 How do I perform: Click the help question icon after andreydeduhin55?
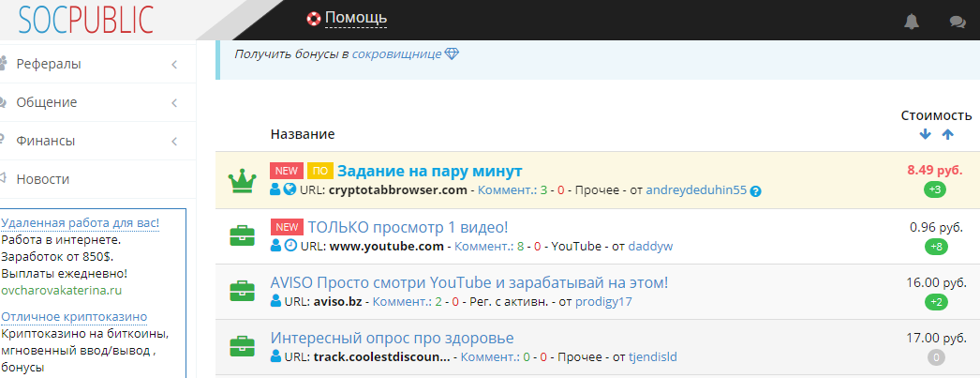pos(755,191)
